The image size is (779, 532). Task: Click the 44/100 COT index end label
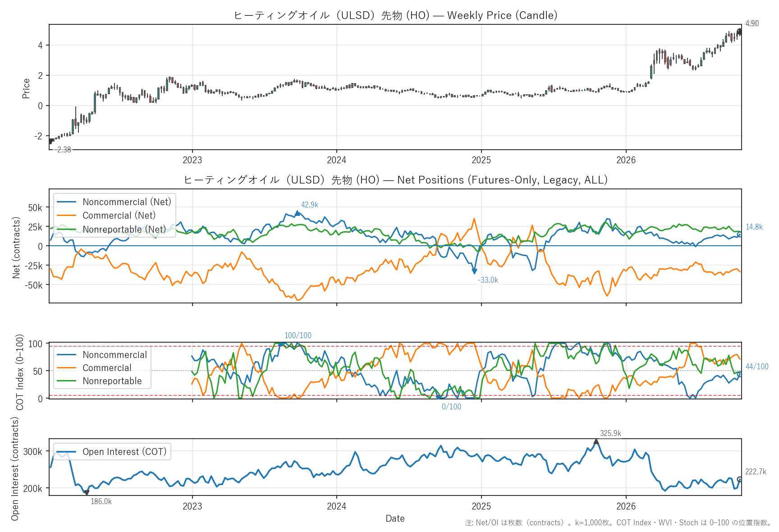(757, 367)
